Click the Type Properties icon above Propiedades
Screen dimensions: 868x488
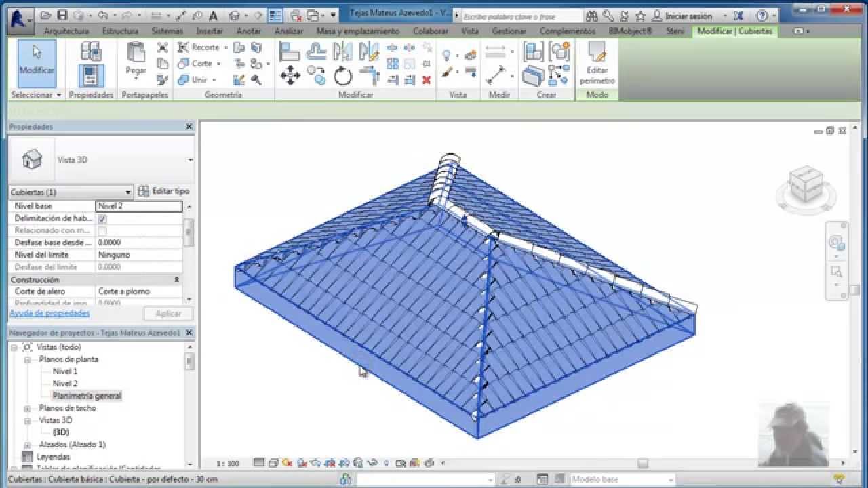click(91, 51)
